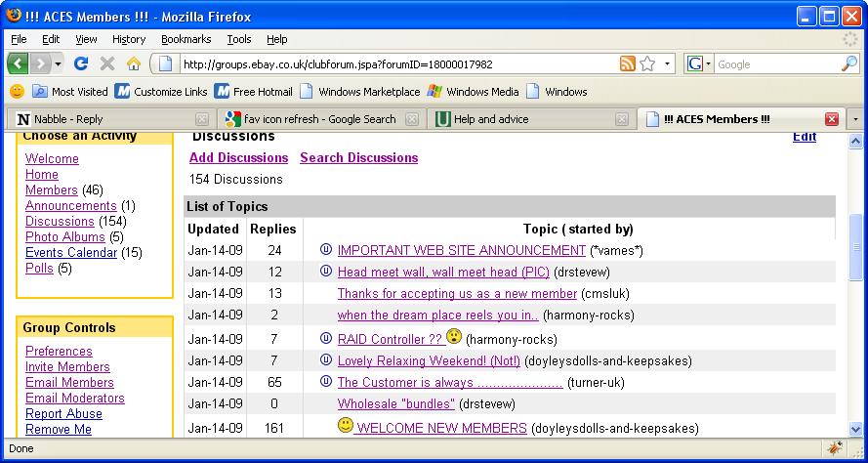Open the IMPORTANT WEB SITE ANNOUNCEMENT topic
Image resolution: width=868 pixels, height=463 pixels.
pyautogui.click(x=461, y=250)
